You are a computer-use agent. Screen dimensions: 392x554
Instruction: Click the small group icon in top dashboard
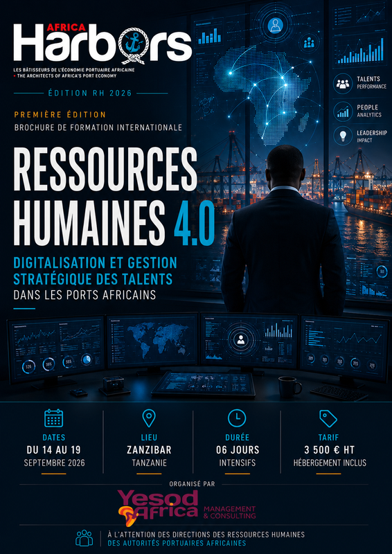point(310,43)
